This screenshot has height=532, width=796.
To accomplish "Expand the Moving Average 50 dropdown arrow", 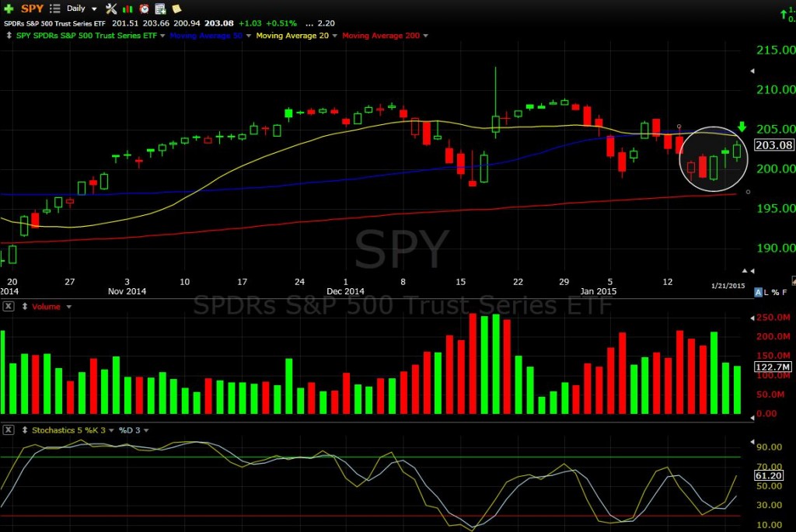I will 248,36.
